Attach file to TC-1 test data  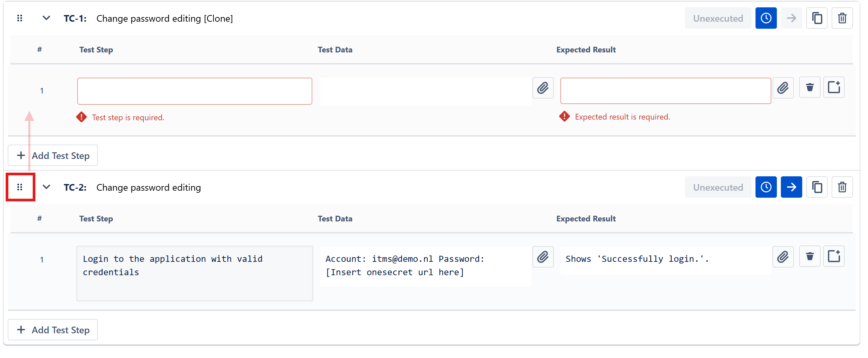542,88
